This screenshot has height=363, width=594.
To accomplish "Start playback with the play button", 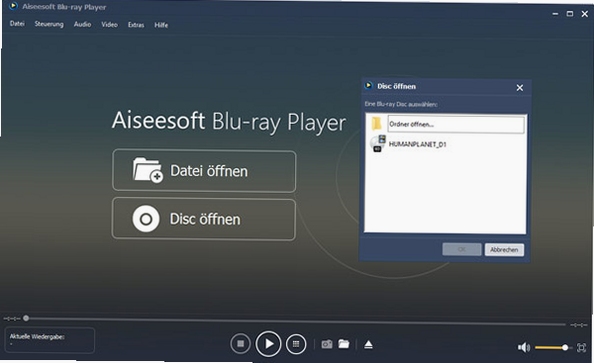I will (x=268, y=344).
